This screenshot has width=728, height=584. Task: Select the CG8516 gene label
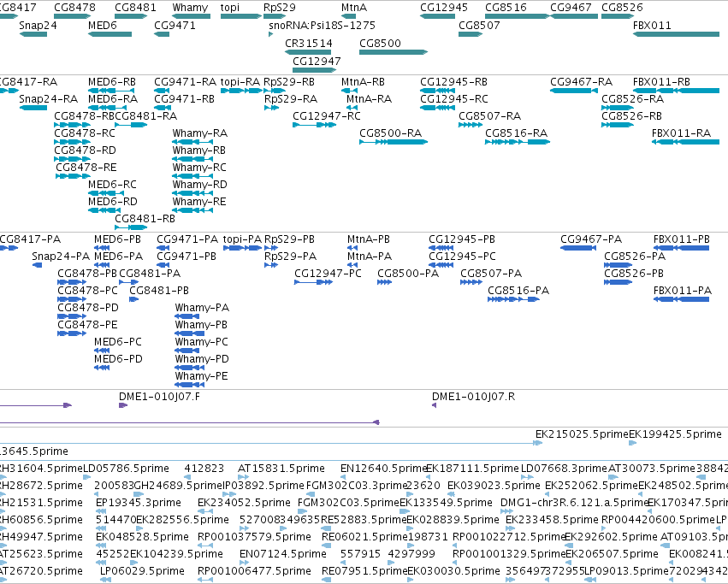click(x=506, y=8)
